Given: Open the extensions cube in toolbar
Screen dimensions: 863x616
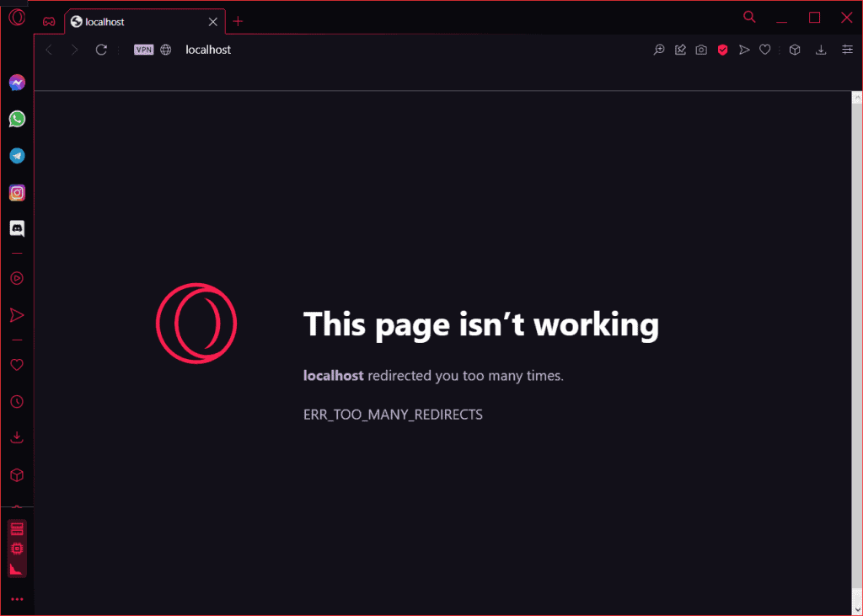Looking at the screenshot, I should (x=795, y=50).
